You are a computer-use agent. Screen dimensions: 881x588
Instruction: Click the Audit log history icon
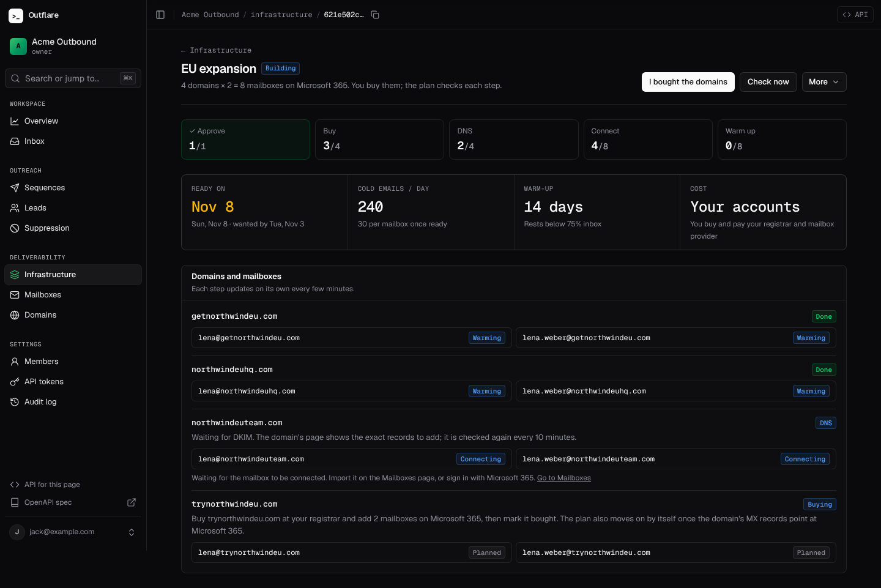15,402
